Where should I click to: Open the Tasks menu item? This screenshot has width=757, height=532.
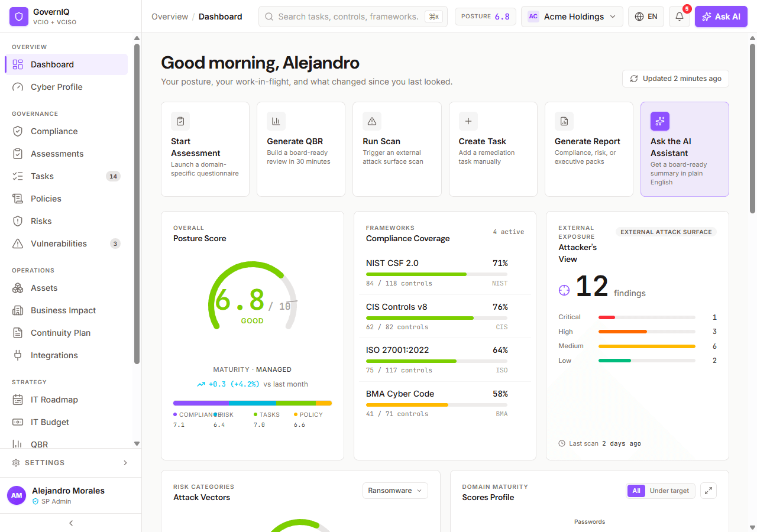(x=66, y=176)
